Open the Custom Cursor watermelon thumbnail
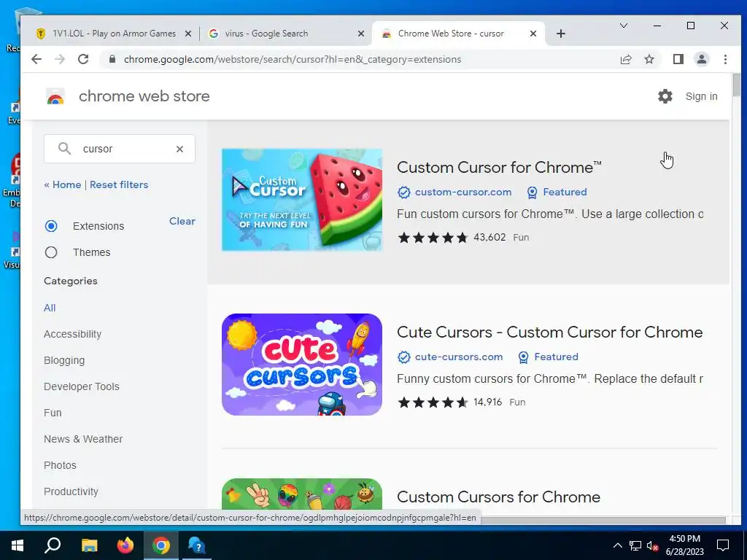 pyautogui.click(x=302, y=200)
